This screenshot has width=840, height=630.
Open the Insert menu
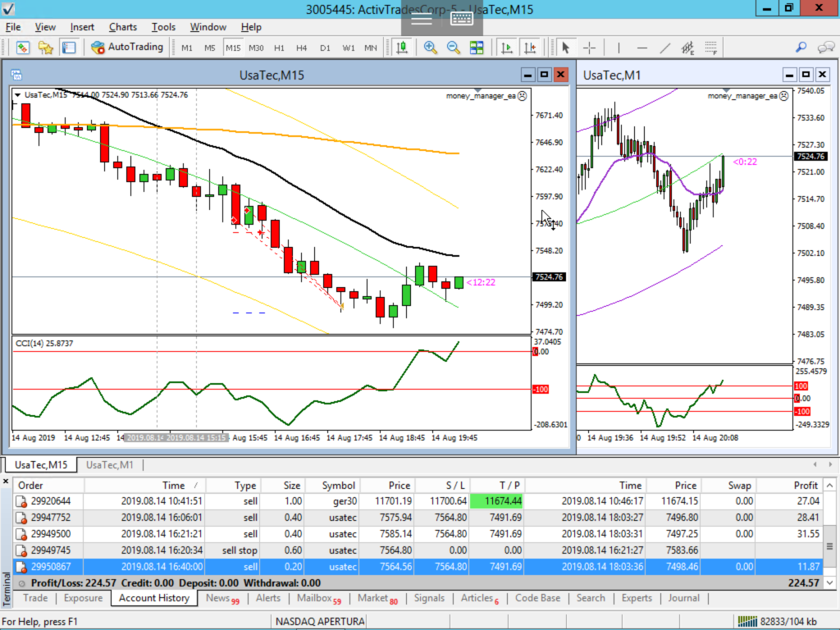(82, 27)
